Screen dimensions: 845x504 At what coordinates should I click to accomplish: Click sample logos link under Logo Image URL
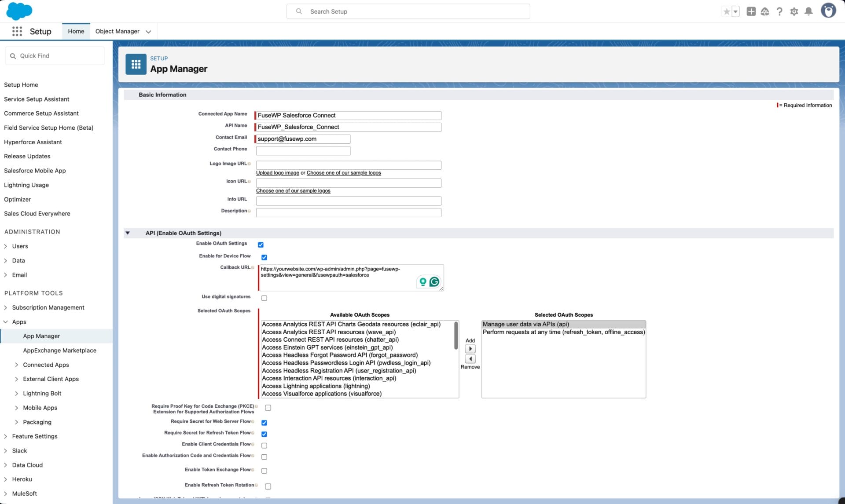344,173
